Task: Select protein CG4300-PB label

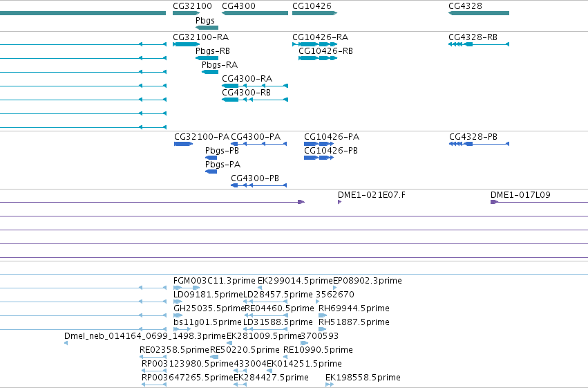Action: coord(255,178)
